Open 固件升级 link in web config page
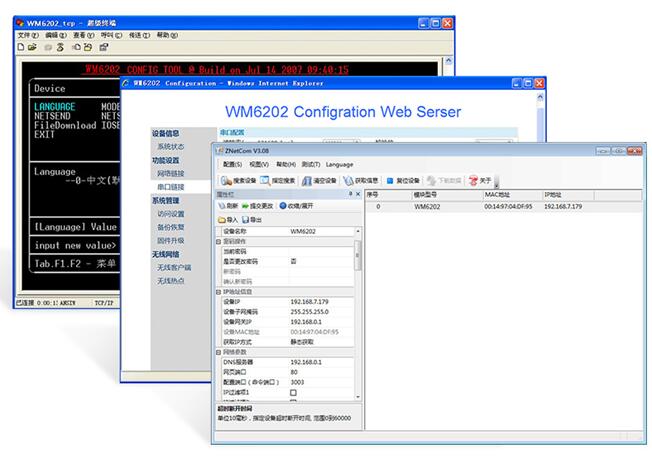Viewport: 652px width, 460px height. tap(170, 240)
